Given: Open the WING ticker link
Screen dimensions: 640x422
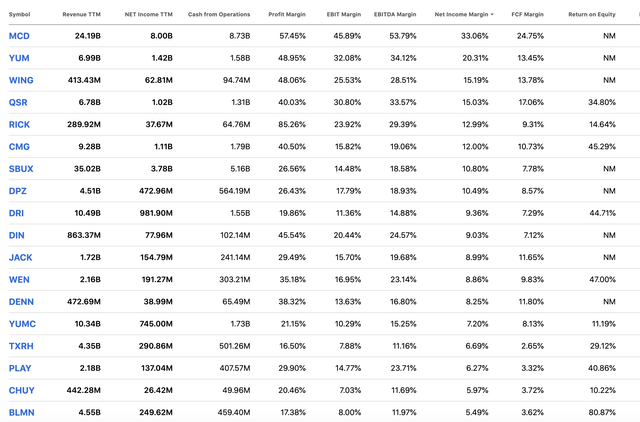Looking at the screenshot, I should click(21, 80).
